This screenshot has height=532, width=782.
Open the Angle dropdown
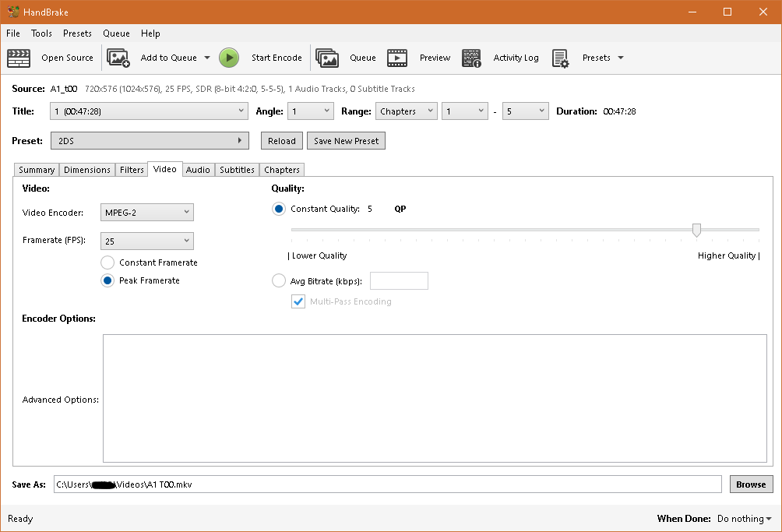pos(310,111)
